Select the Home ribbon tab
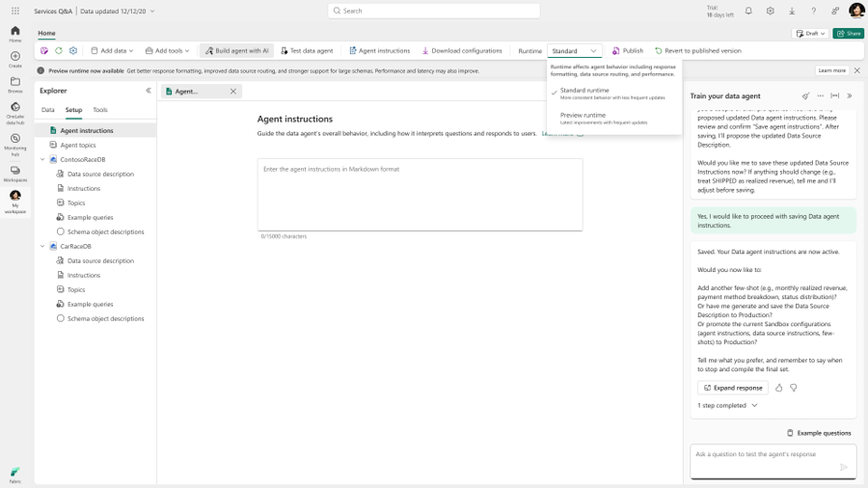868x488 pixels. pos(46,33)
